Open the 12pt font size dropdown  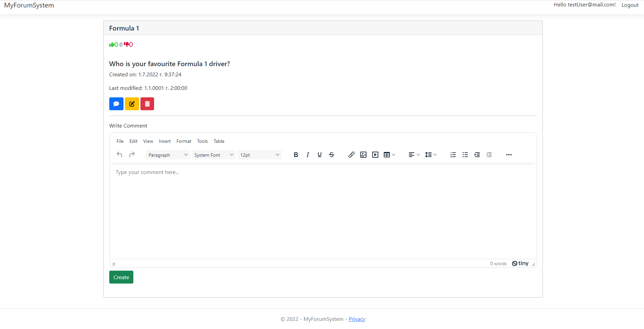[x=259, y=155]
